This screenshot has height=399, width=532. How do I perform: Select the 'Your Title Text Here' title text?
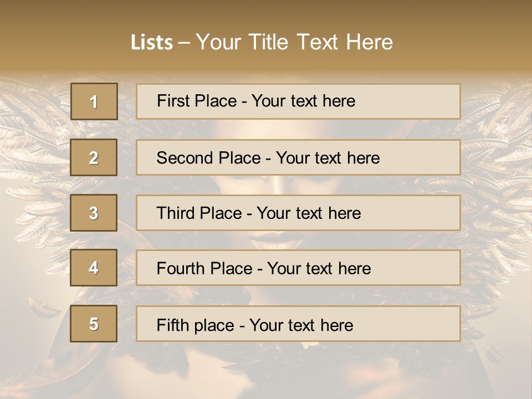[x=294, y=42]
